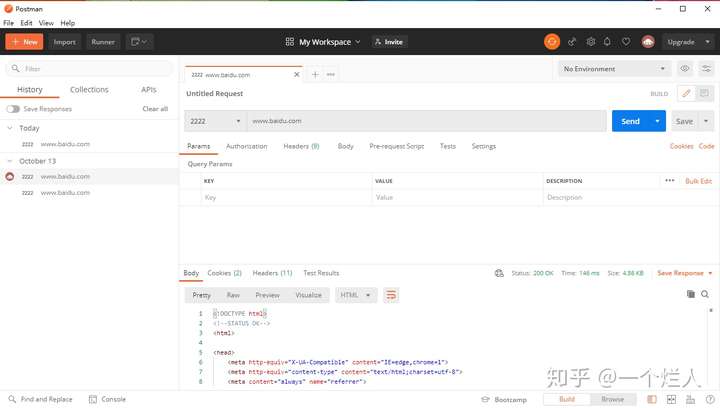Open the Pre-request Script tab
The image size is (720, 408).
pyautogui.click(x=397, y=146)
